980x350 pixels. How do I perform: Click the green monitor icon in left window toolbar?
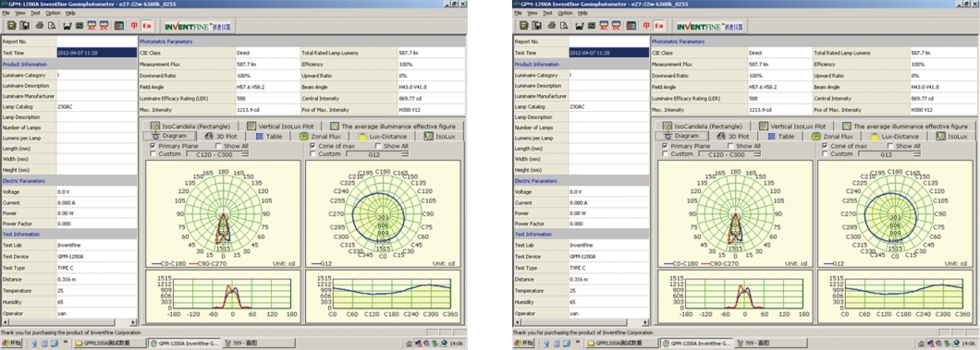click(80, 26)
